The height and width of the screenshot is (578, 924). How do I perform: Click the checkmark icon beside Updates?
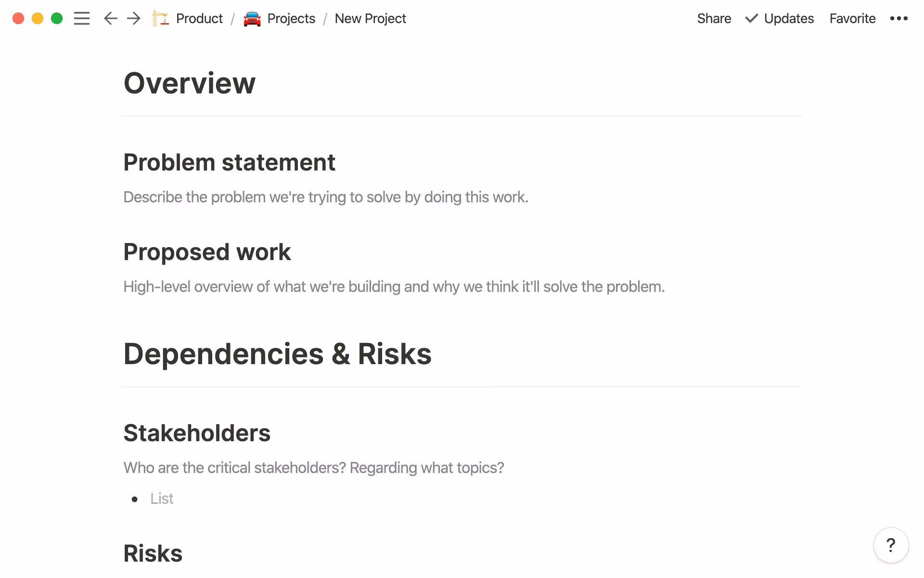(751, 18)
